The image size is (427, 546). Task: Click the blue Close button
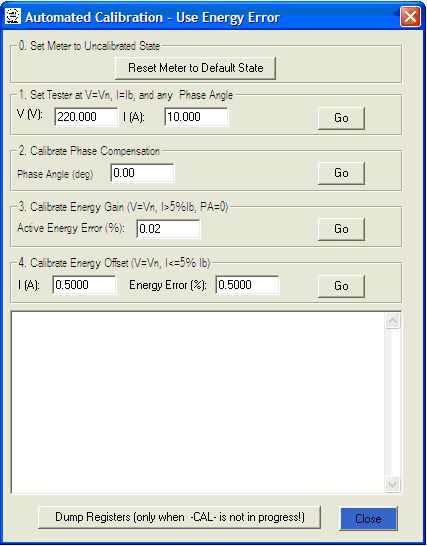pyautogui.click(x=368, y=519)
